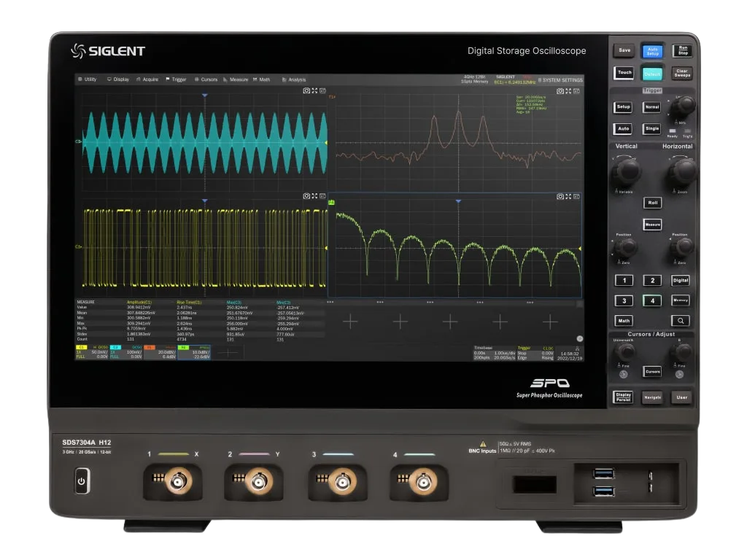
Task: Click the C1 channel descriptor box
Action: tap(92, 353)
